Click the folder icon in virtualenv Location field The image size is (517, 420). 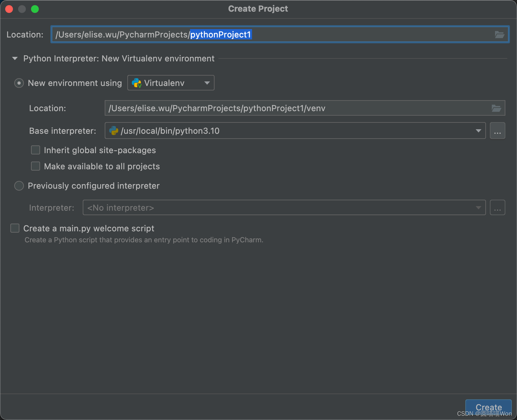tap(496, 108)
